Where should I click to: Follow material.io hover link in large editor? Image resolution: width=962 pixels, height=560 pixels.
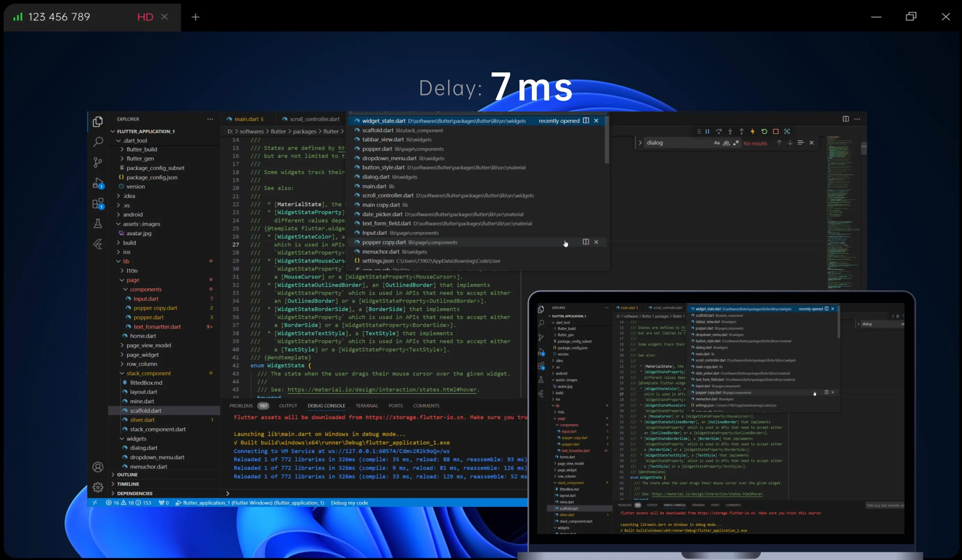(382, 389)
